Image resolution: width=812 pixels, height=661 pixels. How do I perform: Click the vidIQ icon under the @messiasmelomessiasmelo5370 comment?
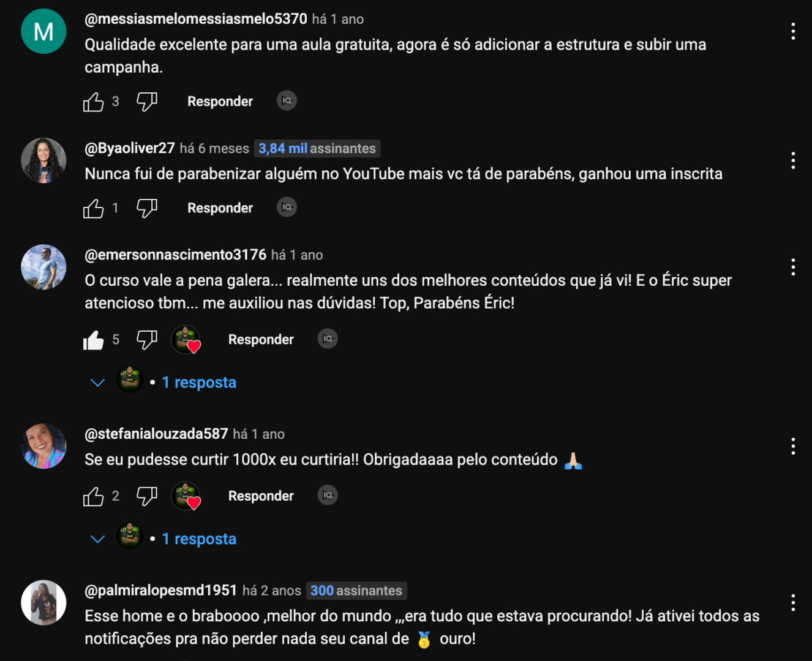pos(287,100)
